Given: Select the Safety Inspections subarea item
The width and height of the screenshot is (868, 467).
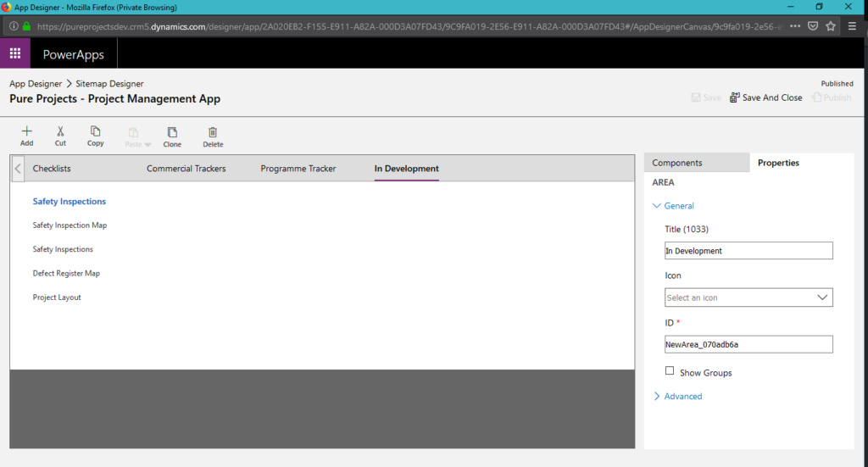Looking at the screenshot, I should click(63, 249).
